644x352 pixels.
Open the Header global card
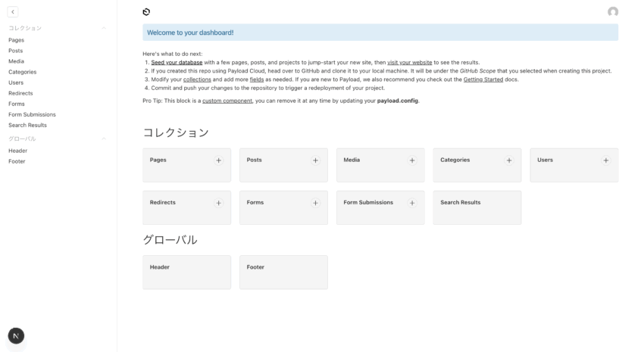click(x=186, y=272)
